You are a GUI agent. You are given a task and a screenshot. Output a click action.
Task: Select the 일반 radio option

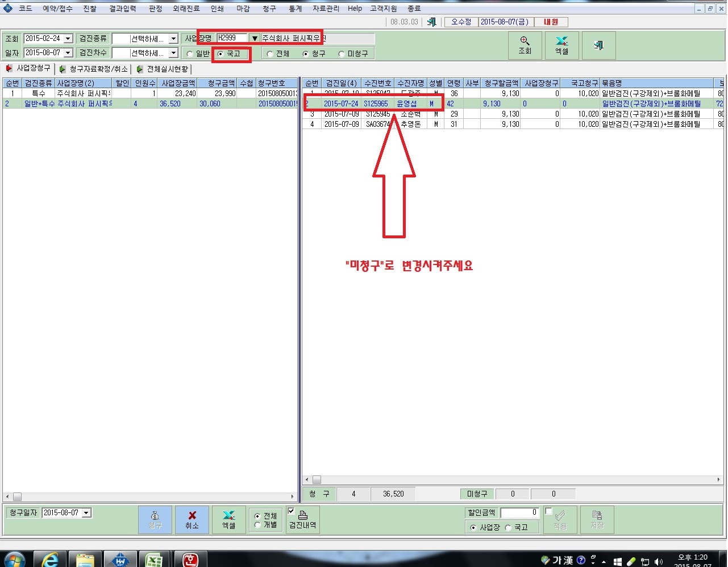190,54
